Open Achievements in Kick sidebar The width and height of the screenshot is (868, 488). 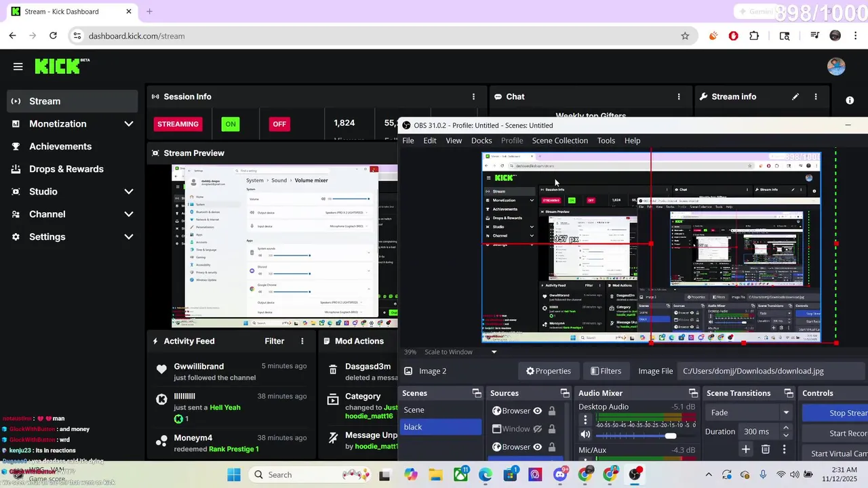click(60, 146)
